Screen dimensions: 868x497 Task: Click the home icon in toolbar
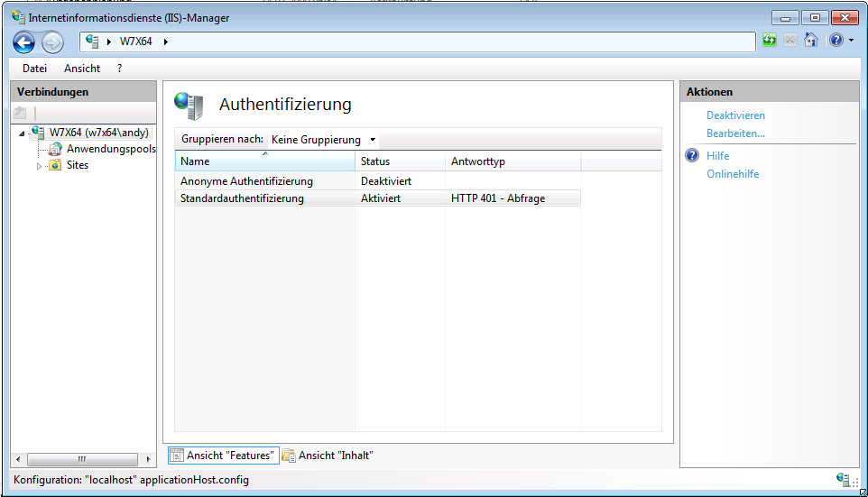pyautogui.click(x=811, y=41)
